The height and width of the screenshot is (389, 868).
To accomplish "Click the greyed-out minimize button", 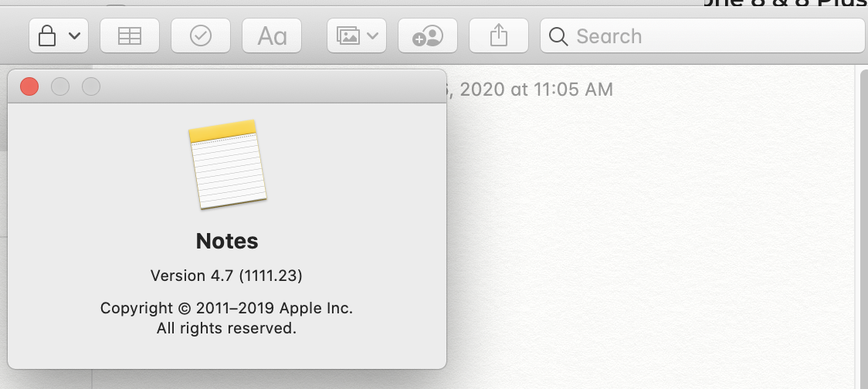I will point(60,86).
